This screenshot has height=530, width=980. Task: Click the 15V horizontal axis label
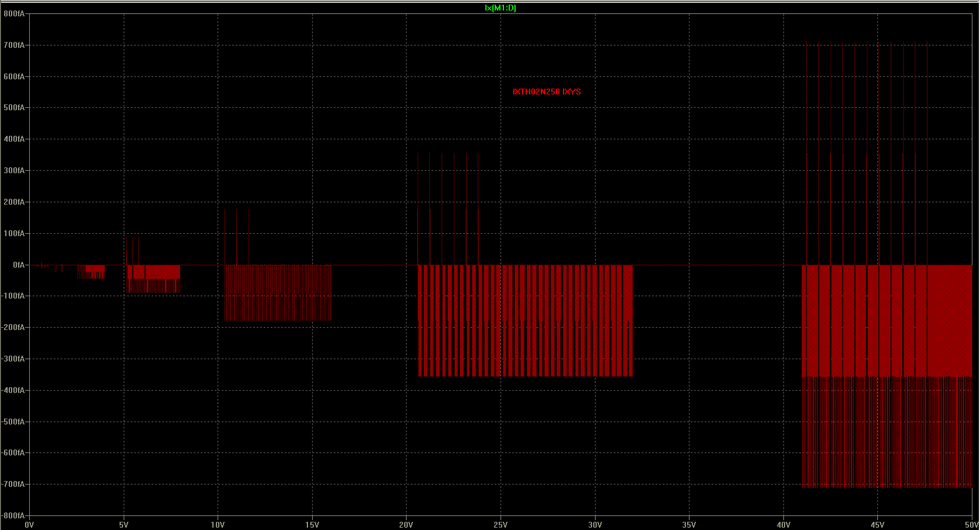(312, 525)
